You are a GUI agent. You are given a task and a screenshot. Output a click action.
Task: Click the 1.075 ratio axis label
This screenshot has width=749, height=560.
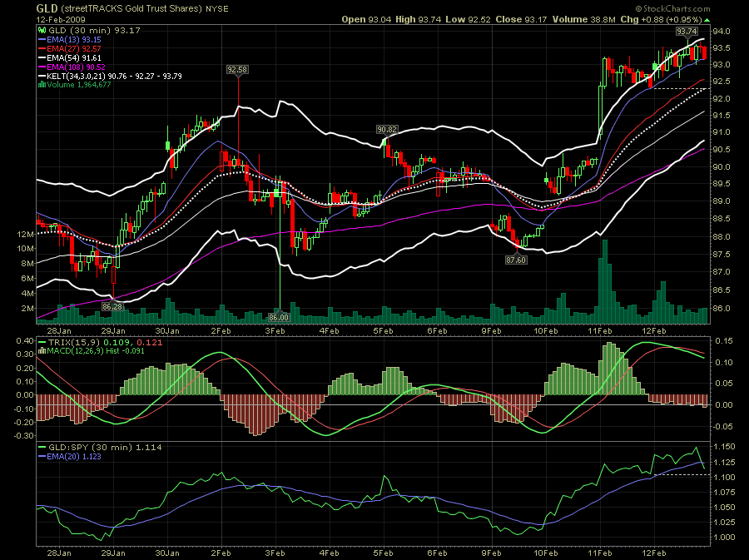click(724, 493)
